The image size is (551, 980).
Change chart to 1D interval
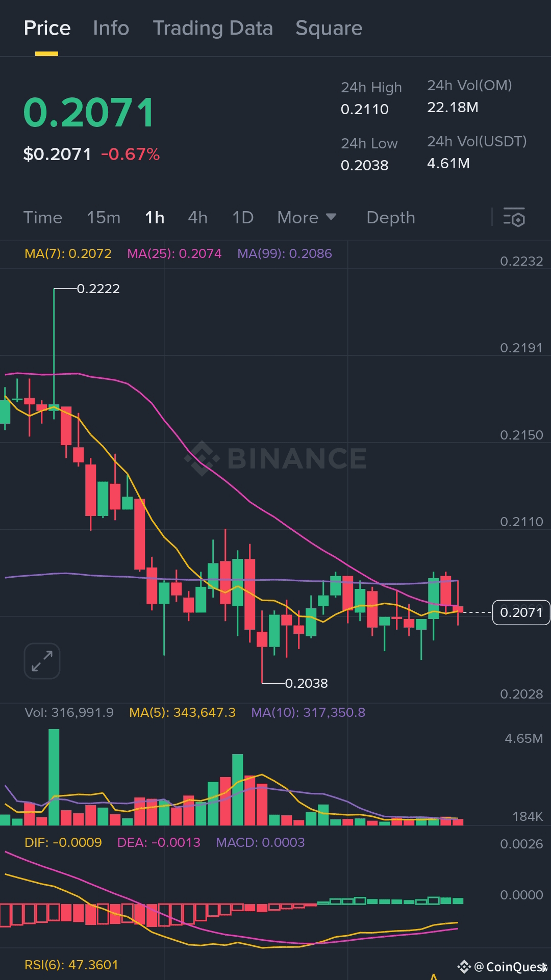(242, 218)
